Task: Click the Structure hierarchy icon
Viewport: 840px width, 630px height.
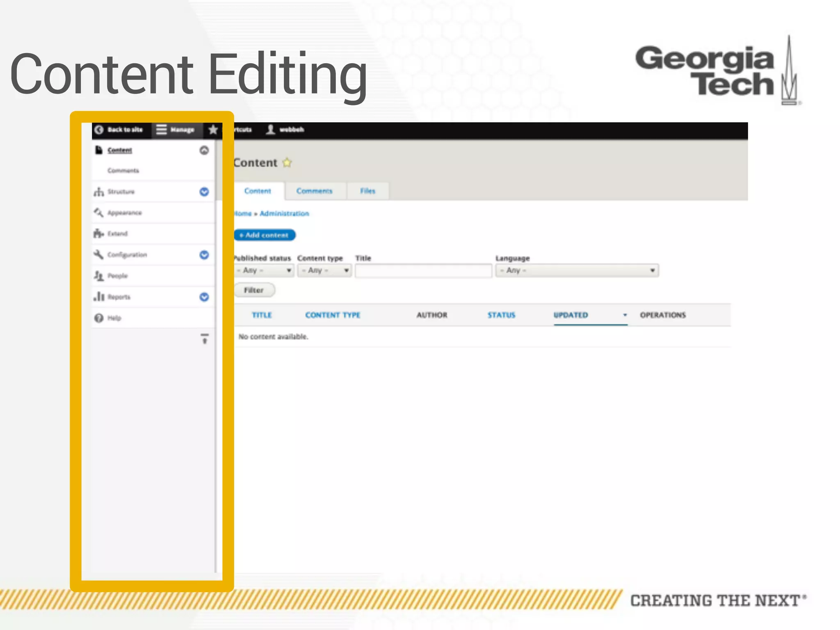Action: coord(99,192)
